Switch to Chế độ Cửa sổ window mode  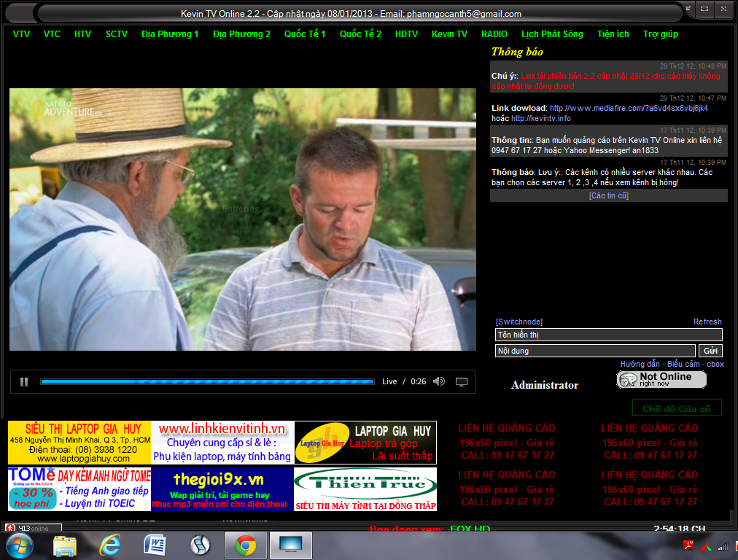coord(676,408)
